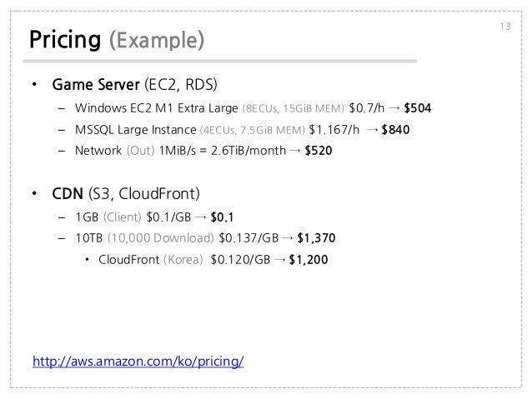The image size is (532, 399).
Task: Click the bold $840 total
Action: pos(395,130)
